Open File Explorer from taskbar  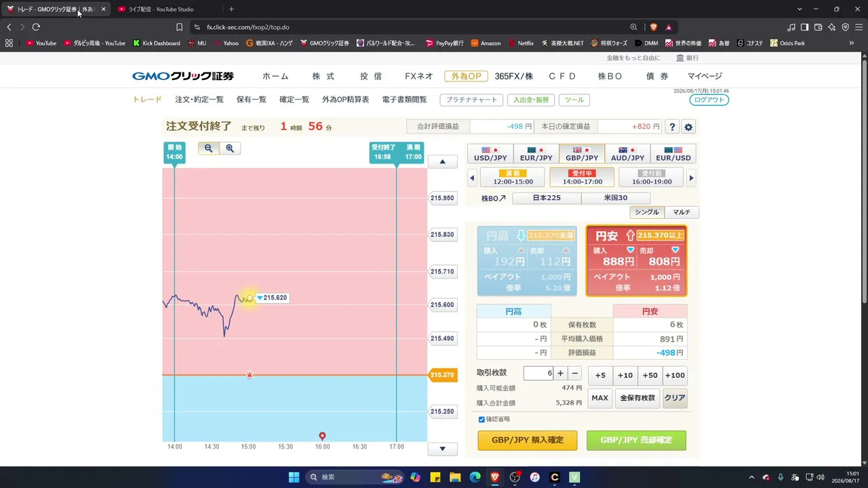coord(455,477)
